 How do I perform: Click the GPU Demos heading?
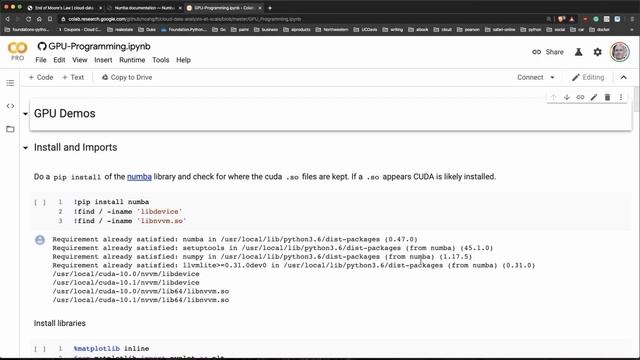[64, 113]
